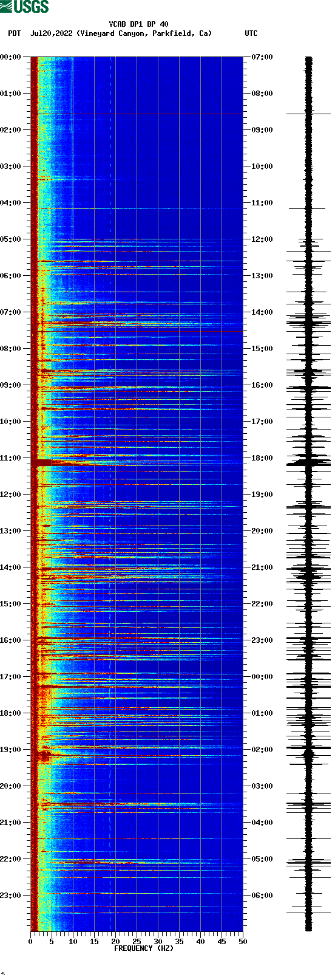The height and width of the screenshot is (980, 335).
Task: Click the 04:00 PDT time label
Action: [x=10, y=203]
